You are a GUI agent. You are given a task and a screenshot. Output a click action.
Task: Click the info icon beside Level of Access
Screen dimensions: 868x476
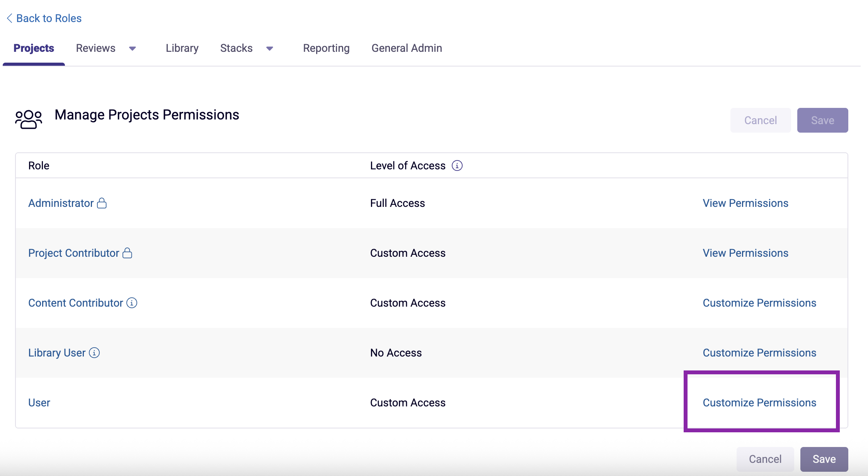(x=457, y=165)
